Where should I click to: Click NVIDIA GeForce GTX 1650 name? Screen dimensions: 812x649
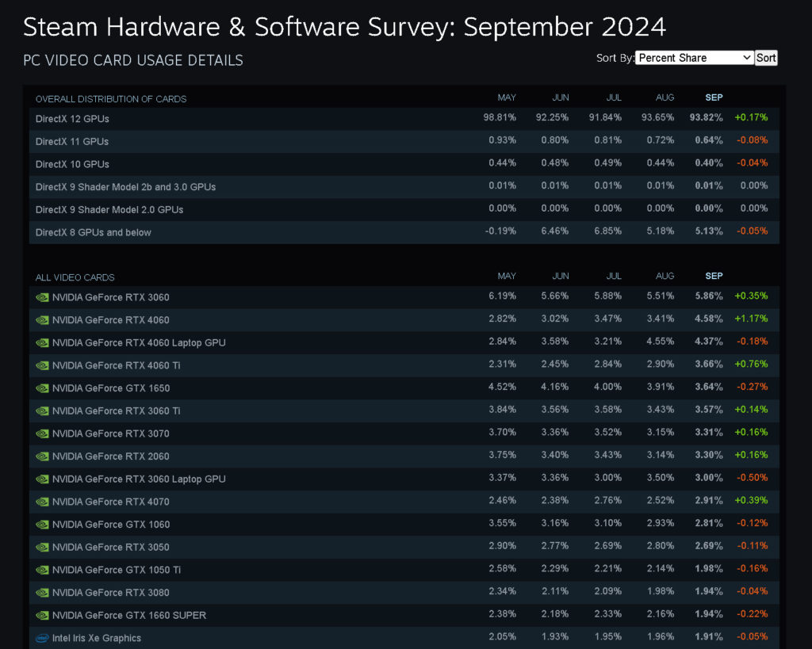[x=111, y=388]
